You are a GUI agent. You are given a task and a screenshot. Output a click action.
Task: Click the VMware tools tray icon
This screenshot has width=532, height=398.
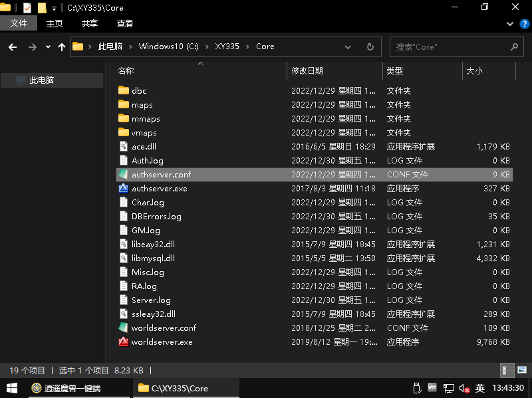[x=432, y=387]
